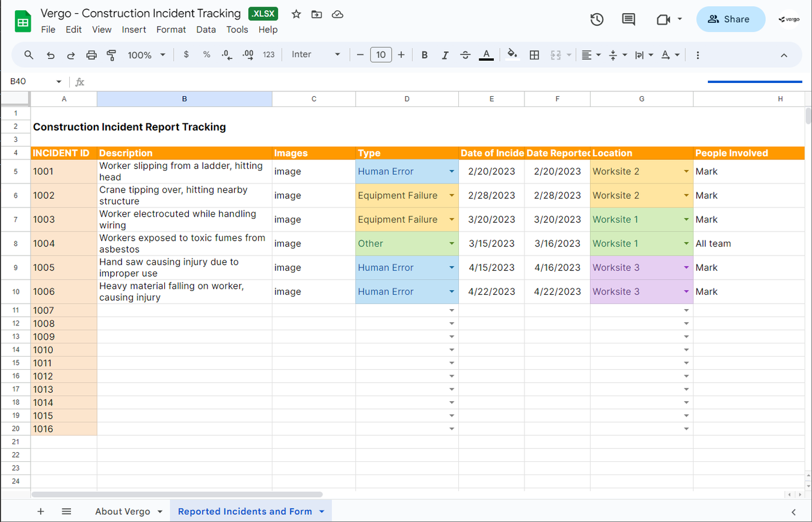Click the Print icon

coord(91,55)
